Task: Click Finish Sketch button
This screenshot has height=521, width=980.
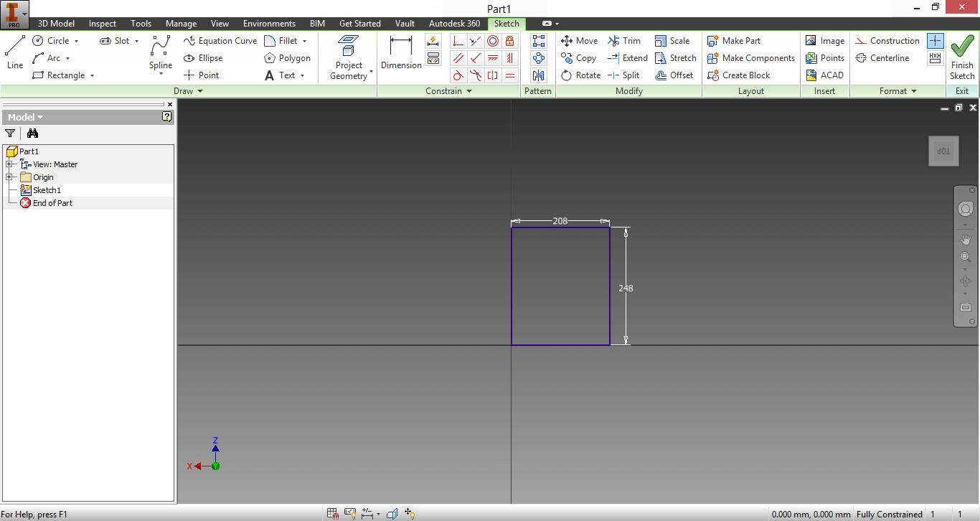Action: click(x=963, y=59)
